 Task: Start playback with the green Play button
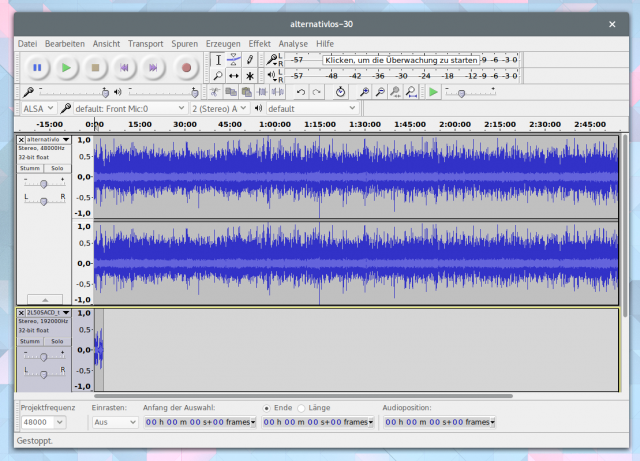coord(66,67)
